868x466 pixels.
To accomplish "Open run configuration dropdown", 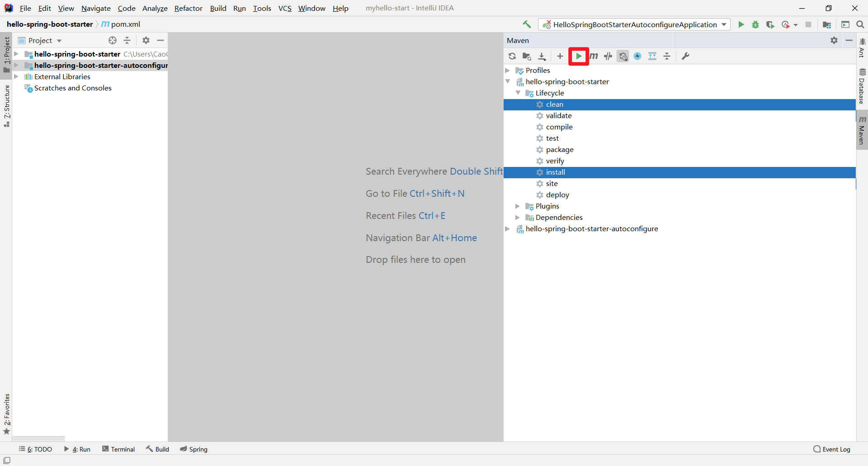I will pos(634,24).
